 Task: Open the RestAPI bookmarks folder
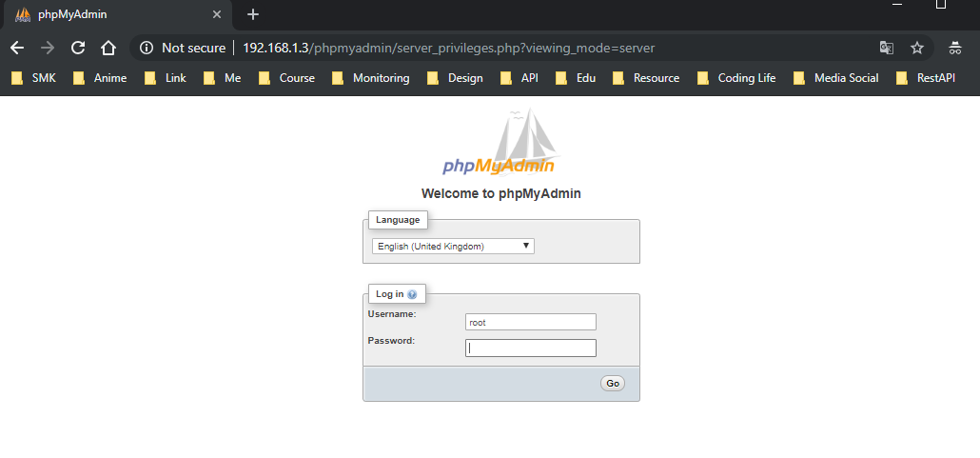tap(926, 78)
